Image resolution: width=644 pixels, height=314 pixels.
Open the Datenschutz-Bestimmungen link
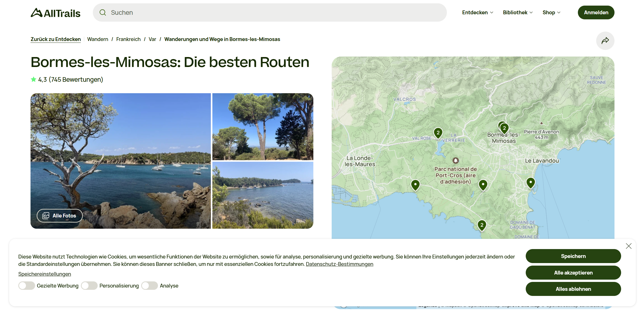coord(339,264)
